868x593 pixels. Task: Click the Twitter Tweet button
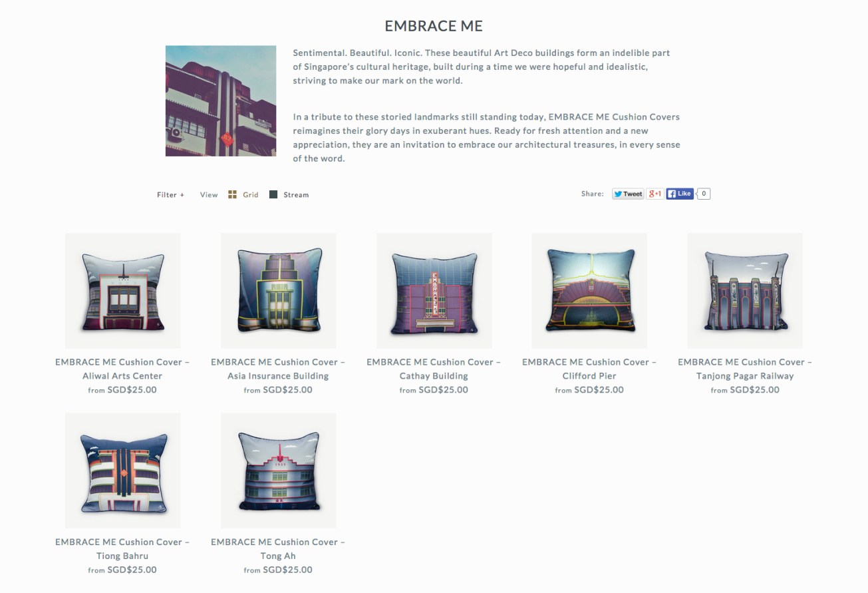click(x=628, y=194)
